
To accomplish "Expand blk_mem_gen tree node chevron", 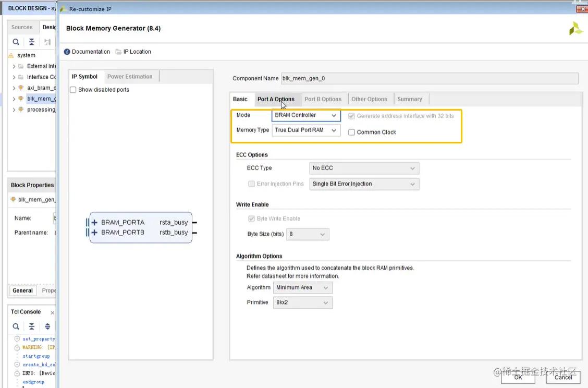I will click(x=14, y=99).
